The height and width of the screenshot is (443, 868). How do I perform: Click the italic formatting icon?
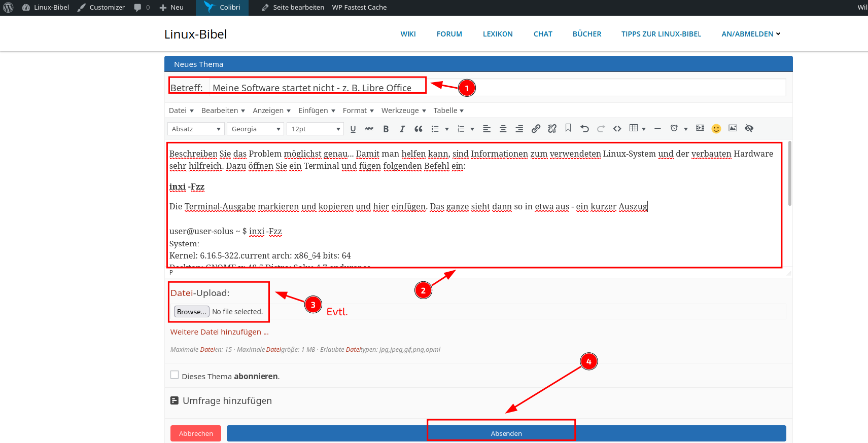pyautogui.click(x=402, y=129)
